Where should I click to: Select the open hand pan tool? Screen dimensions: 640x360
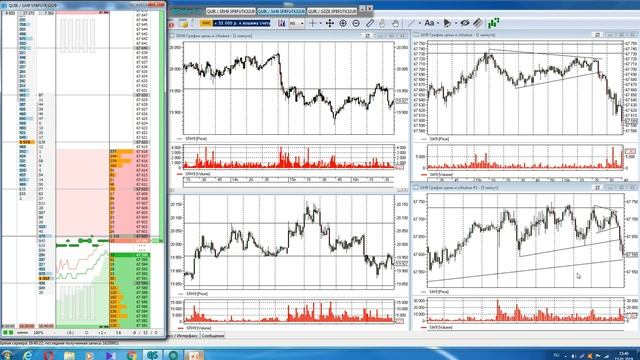pyautogui.click(x=395, y=23)
